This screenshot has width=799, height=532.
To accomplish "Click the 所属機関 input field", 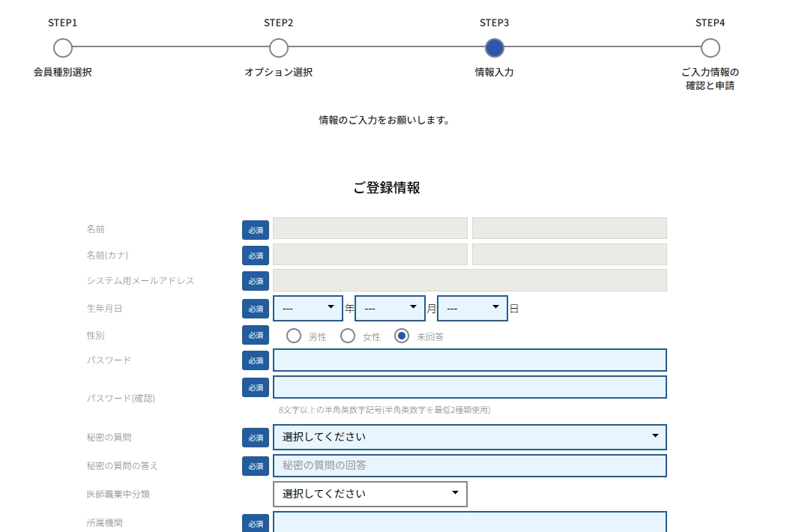I will point(469,522).
